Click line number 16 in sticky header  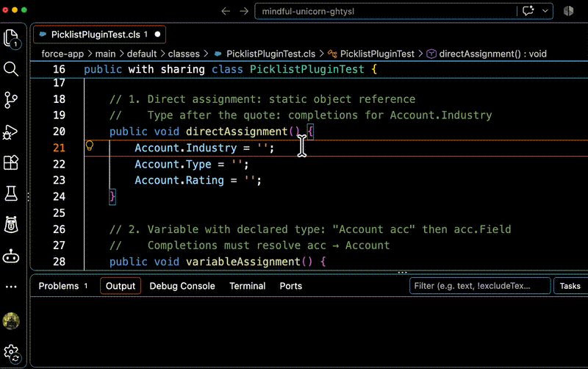[60, 69]
